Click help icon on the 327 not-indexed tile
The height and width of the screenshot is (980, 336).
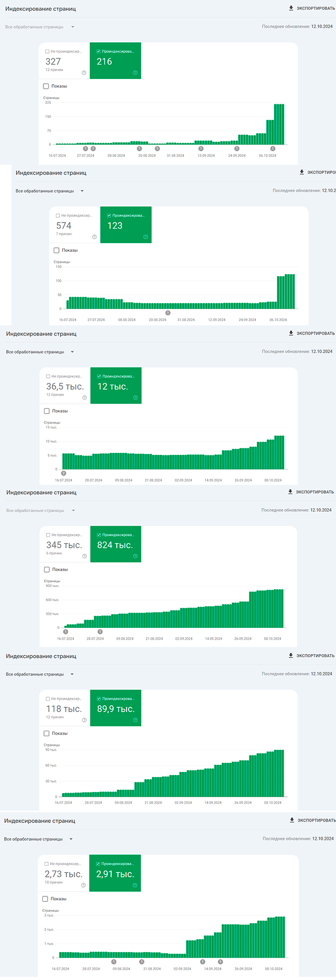tap(84, 73)
